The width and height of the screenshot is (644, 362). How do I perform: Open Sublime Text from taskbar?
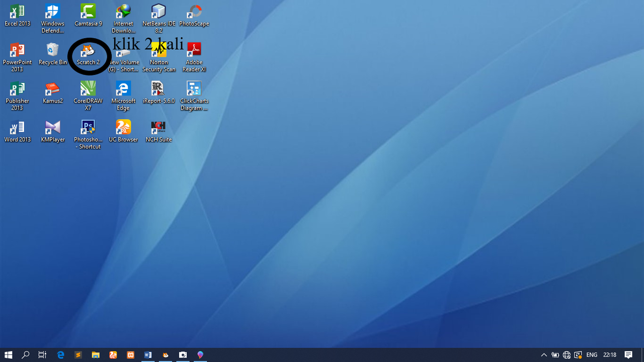coord(78,355)
